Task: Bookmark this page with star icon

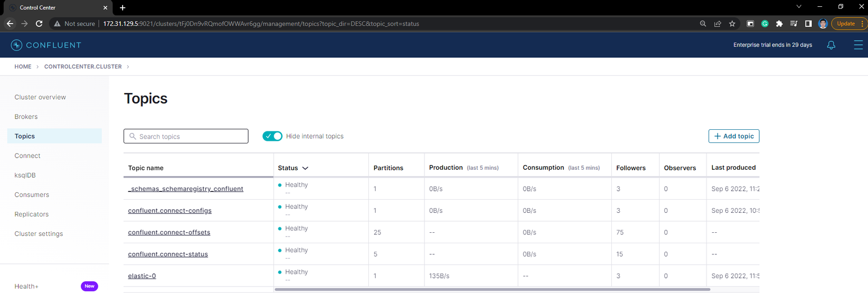Action: click(x=732, y=24)
